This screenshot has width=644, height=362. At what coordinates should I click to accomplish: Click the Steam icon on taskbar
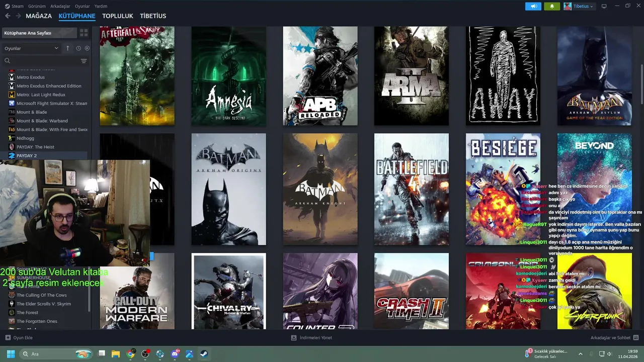coord(204,354)
